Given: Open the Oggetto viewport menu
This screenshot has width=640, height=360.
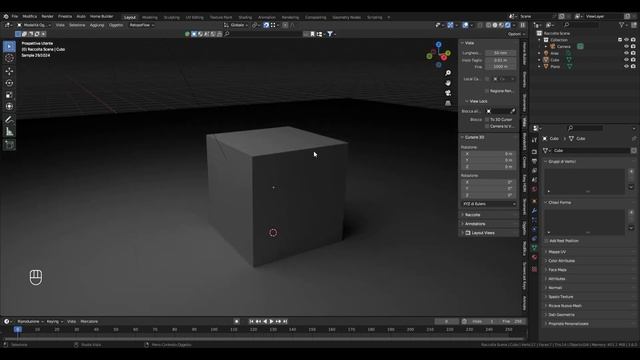Looking at the screenshot, I should tap(116, 25).
